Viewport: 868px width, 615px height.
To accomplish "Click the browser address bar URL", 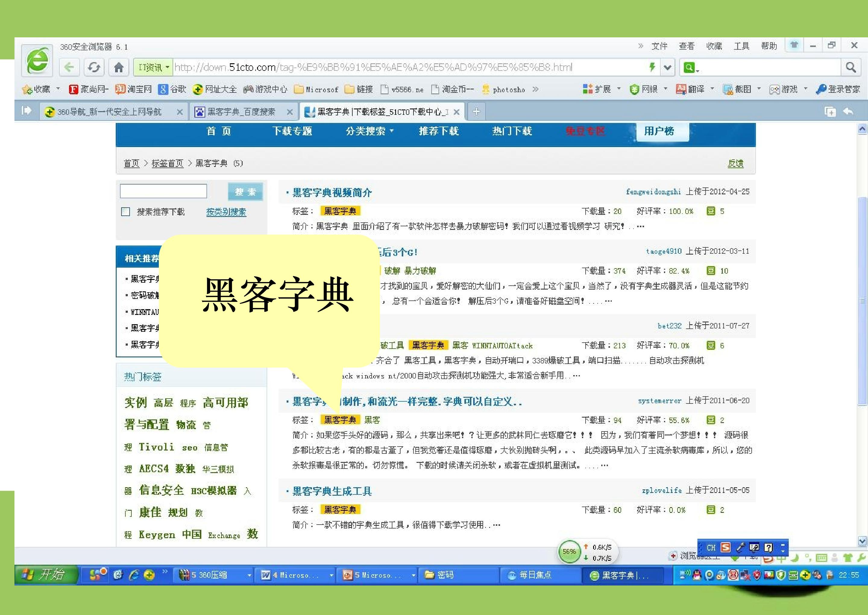I will (373, 67).
